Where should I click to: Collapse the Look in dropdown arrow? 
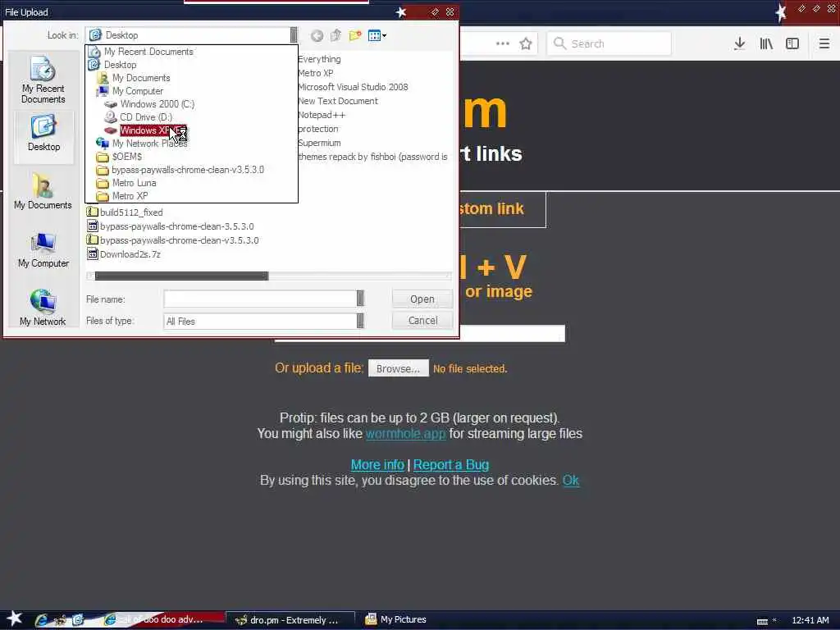294,35
